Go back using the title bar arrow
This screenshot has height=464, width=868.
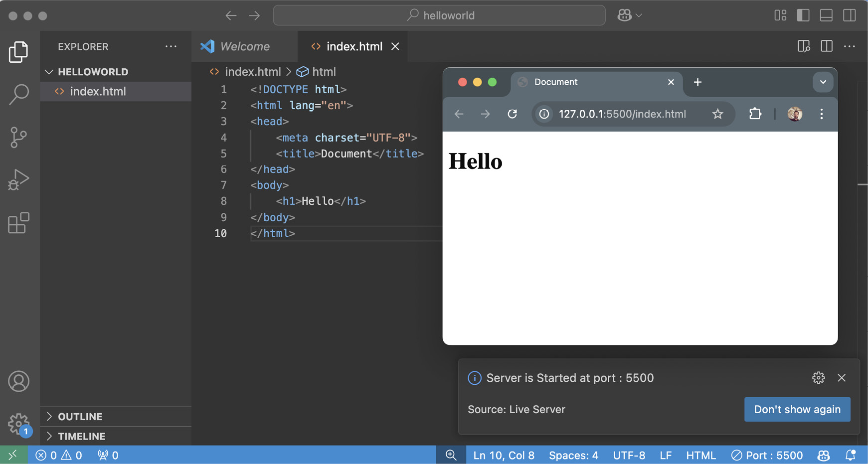[231, 15]
